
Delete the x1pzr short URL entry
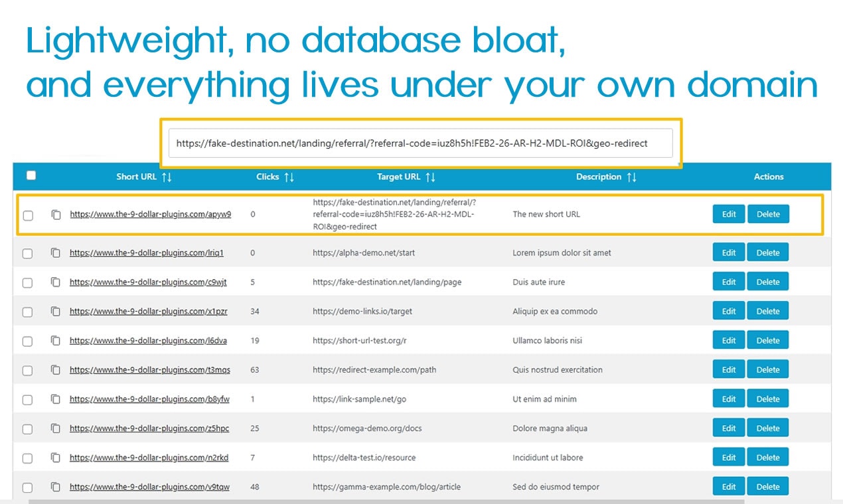click(768, 311)
